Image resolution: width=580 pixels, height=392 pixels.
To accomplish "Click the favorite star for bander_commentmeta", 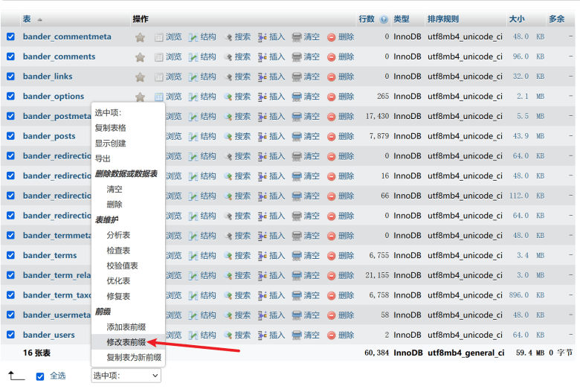I will point(140,37).
